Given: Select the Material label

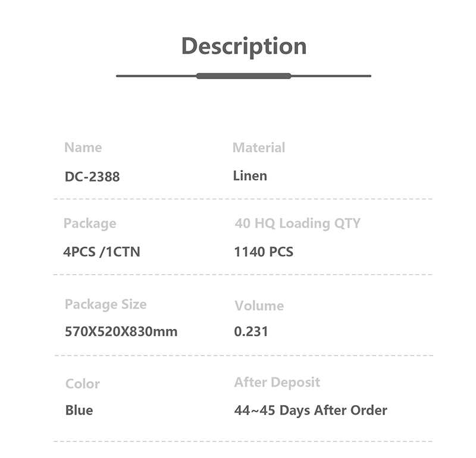Looking at the screenshot, I should (259, 148).
